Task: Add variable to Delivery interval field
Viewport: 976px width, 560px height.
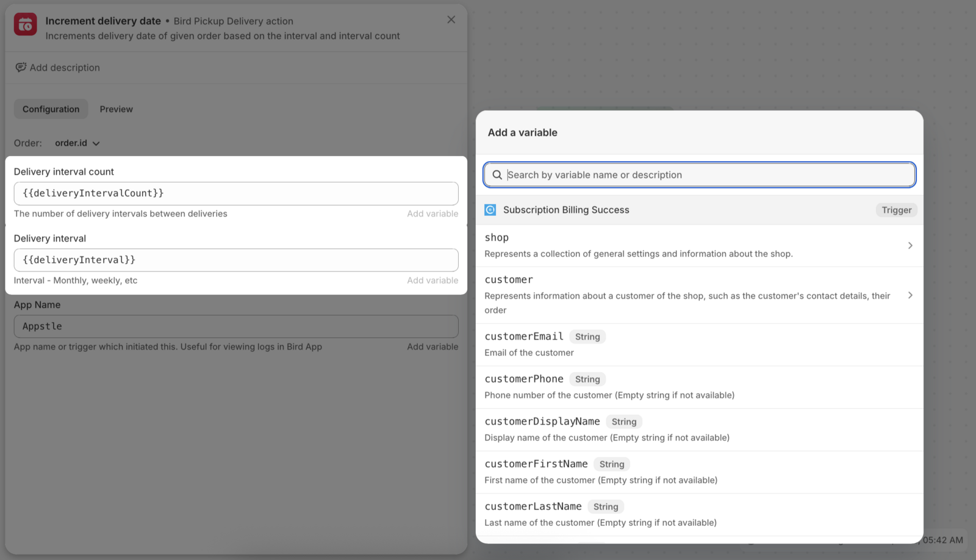Action: 432,281
